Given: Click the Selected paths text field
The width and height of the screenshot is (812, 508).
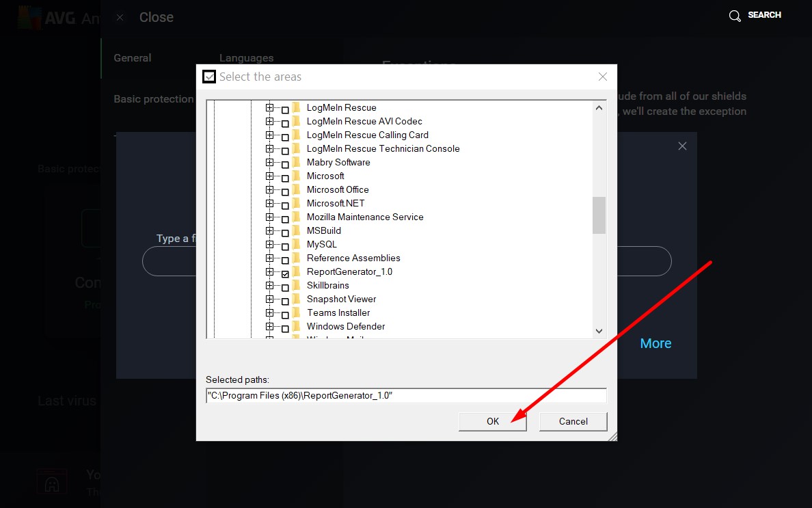Looking at the screenshot, I should pos(406,396).
